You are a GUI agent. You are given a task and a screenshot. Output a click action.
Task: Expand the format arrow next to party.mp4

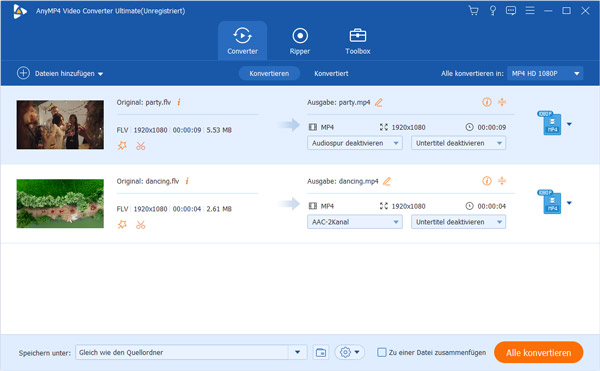[x=569, y=124]
